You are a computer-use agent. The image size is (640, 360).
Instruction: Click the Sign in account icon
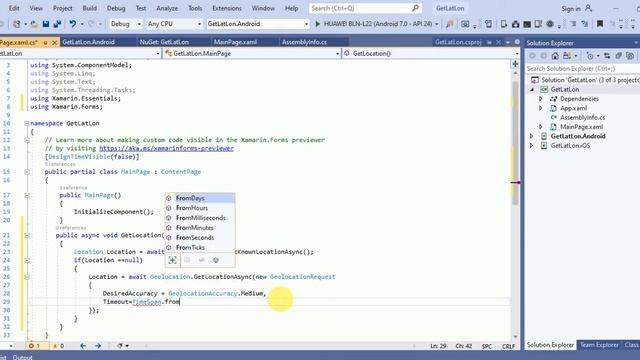tap(588, 8)
